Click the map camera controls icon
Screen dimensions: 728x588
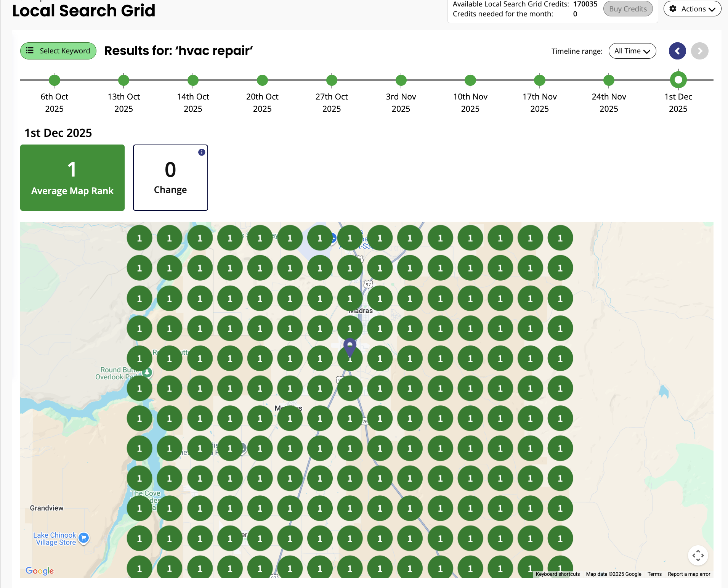698,556
